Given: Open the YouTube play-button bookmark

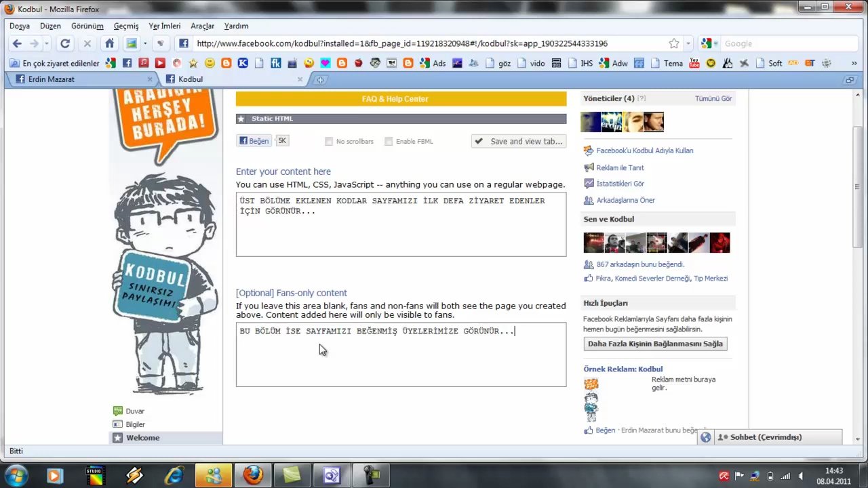Looking at the screenshot, I should point(160,63).
